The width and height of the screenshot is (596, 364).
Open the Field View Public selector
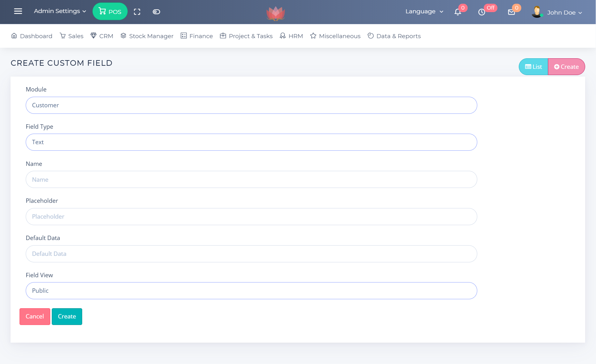click(251, 291)
